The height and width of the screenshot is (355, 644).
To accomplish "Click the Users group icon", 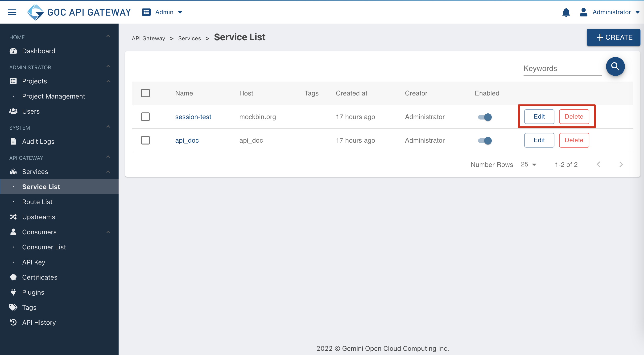I will click(13, 111).
